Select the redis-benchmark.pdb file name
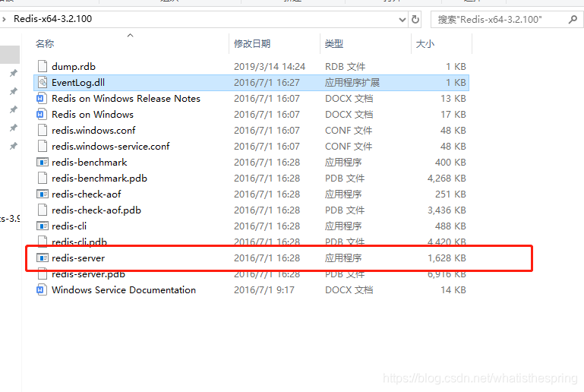 pyautogui.click(x=99, y=179)
